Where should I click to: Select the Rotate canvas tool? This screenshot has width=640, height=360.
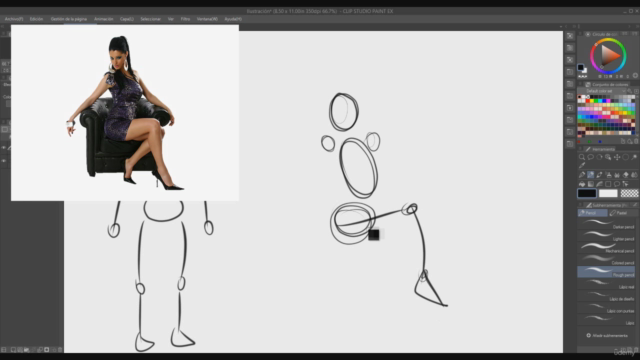pos(600,157)
